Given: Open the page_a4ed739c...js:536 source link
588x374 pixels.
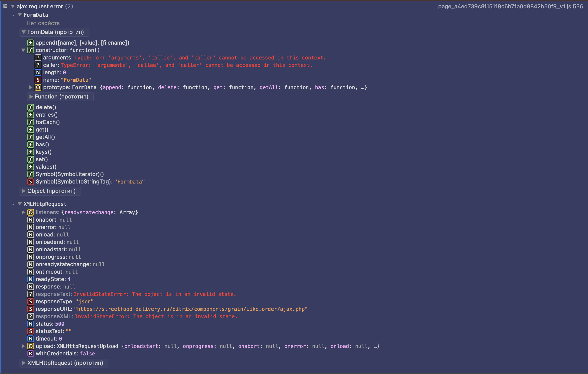Looking at the screenshot, I should point(510,6).
